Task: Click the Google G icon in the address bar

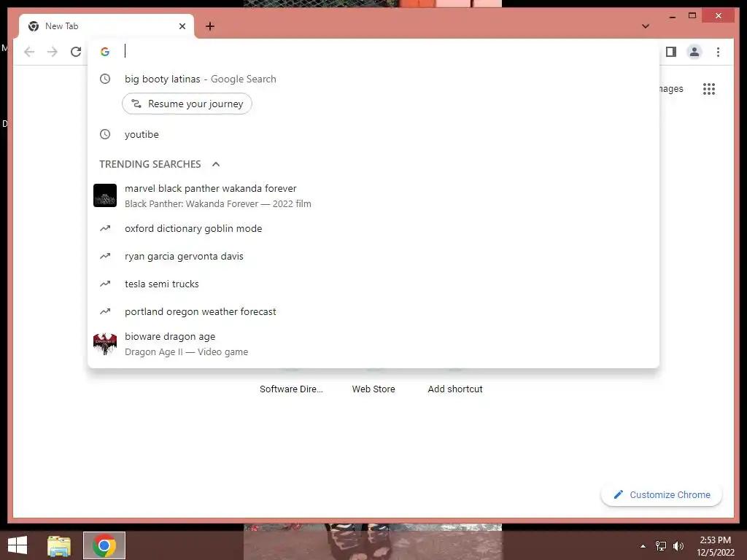Action: [x=105, y=52]
